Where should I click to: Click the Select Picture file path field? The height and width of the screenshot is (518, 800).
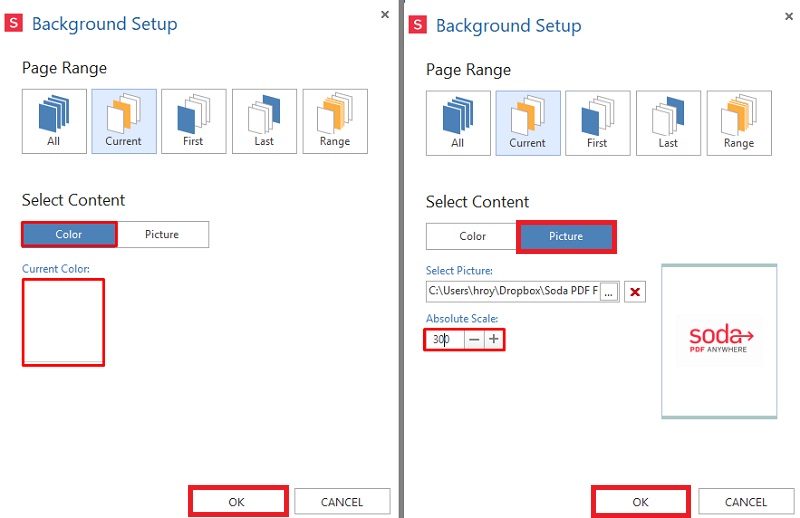click(513, 291)
